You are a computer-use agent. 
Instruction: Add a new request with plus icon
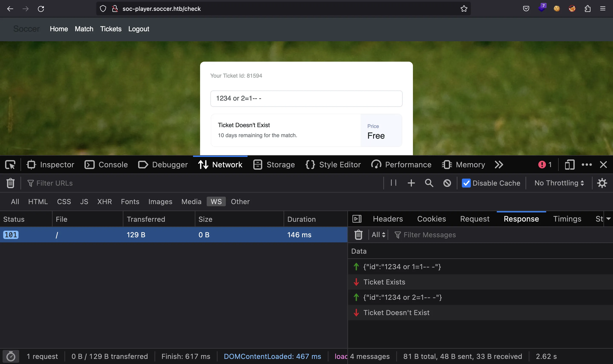(411, 183)
